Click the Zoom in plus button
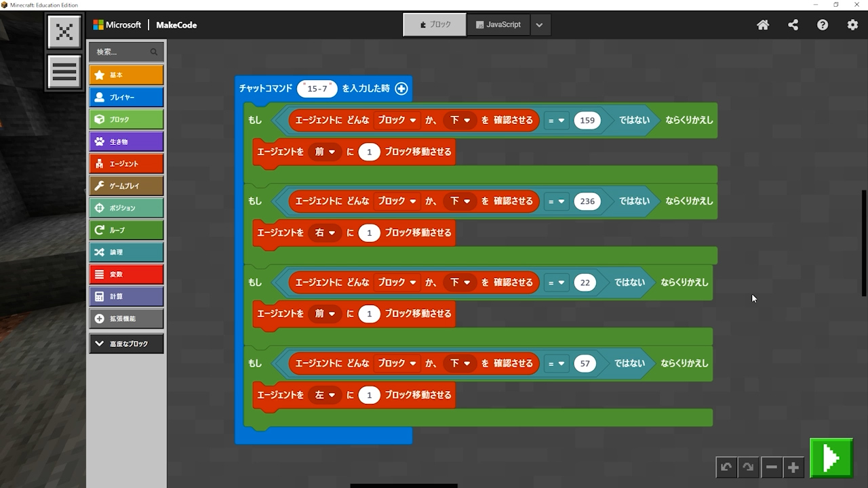 pyautogui.click(x=793, y=467)
